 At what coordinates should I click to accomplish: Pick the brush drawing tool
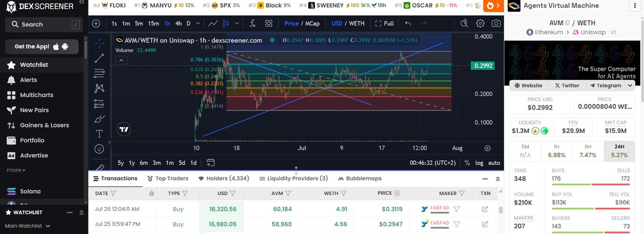point(99,119)
